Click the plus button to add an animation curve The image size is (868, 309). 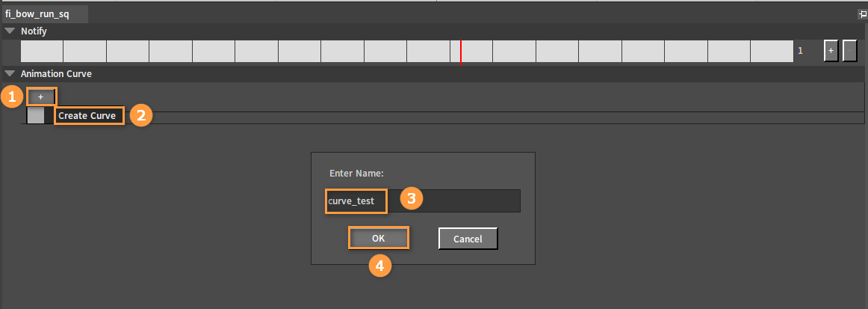tap(40, 97)
